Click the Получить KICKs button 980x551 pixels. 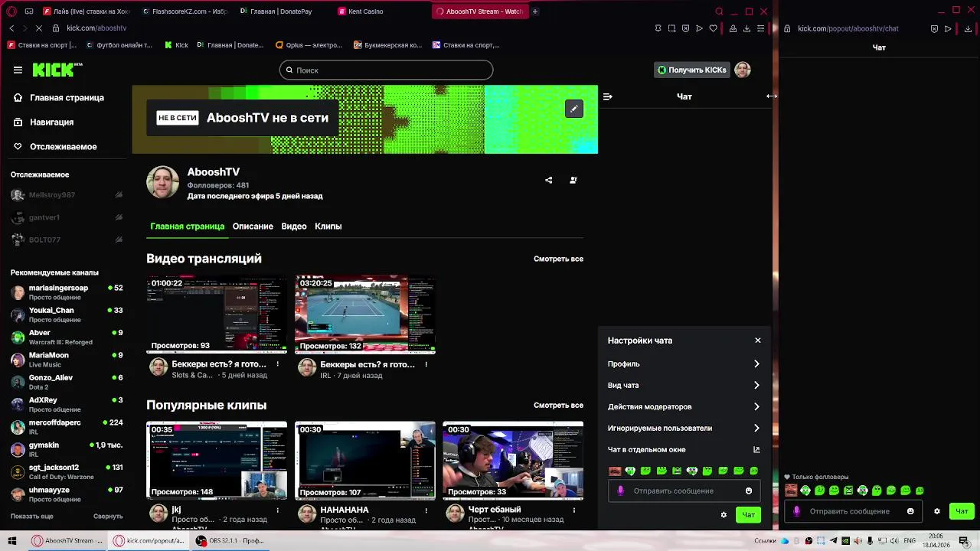691,70
